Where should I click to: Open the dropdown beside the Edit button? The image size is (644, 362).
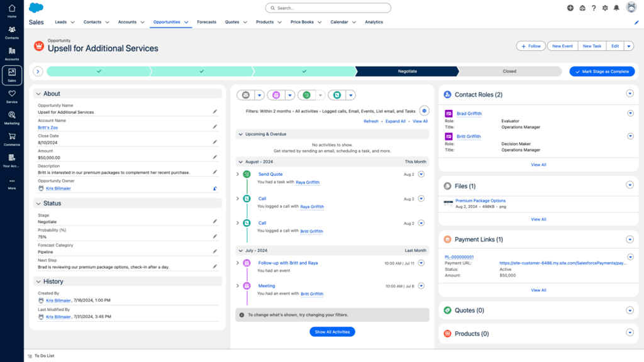tap(629, 46)
